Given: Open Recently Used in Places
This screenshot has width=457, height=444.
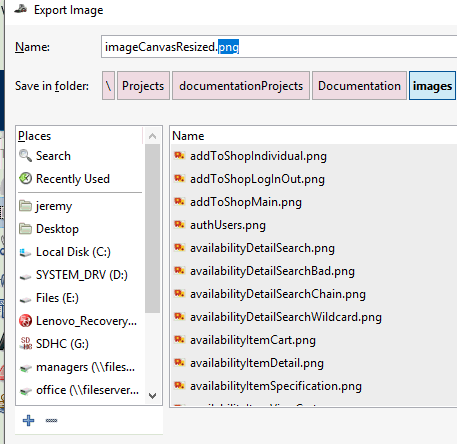Looking at the screenshot, I should click(73, 179).
